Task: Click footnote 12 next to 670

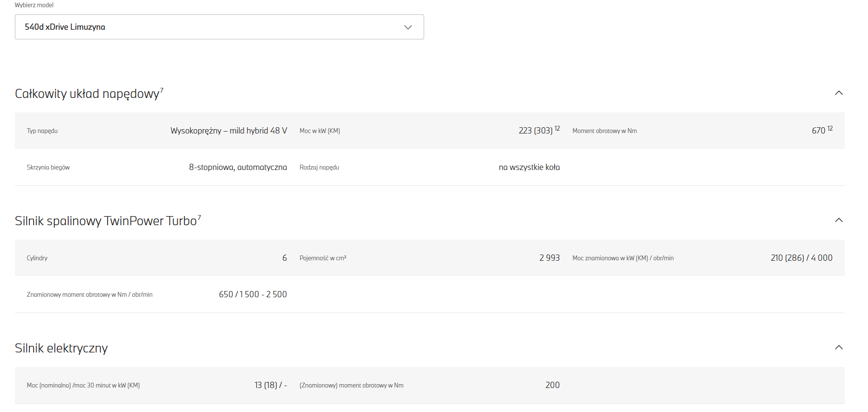Action: 830,128
